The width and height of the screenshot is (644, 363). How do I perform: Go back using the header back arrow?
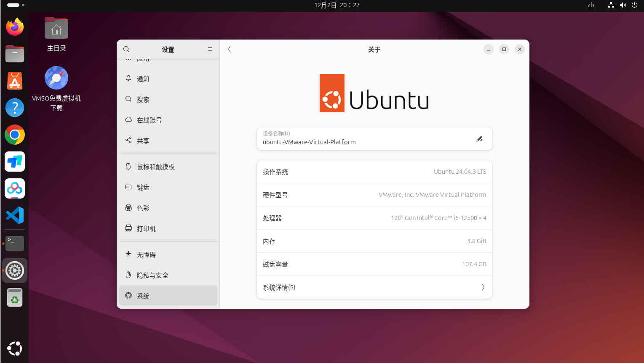[230, 49]
